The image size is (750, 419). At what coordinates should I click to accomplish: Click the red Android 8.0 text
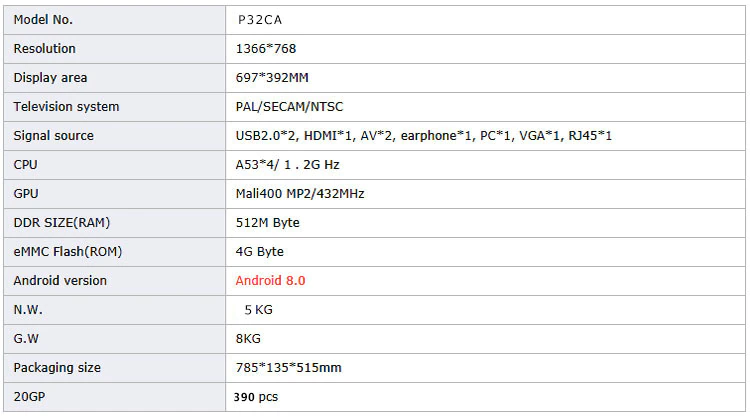coord(270,281)
